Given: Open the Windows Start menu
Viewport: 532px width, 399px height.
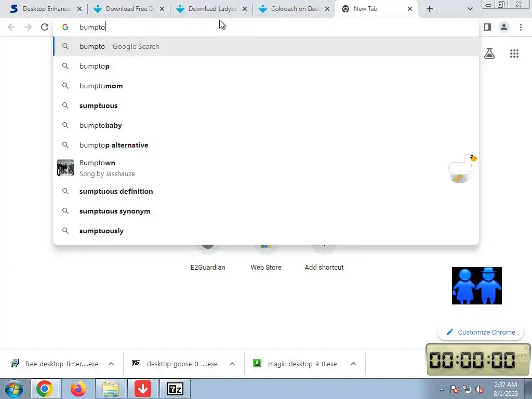Looking at the screenshot, I should (x=14, y=389).
